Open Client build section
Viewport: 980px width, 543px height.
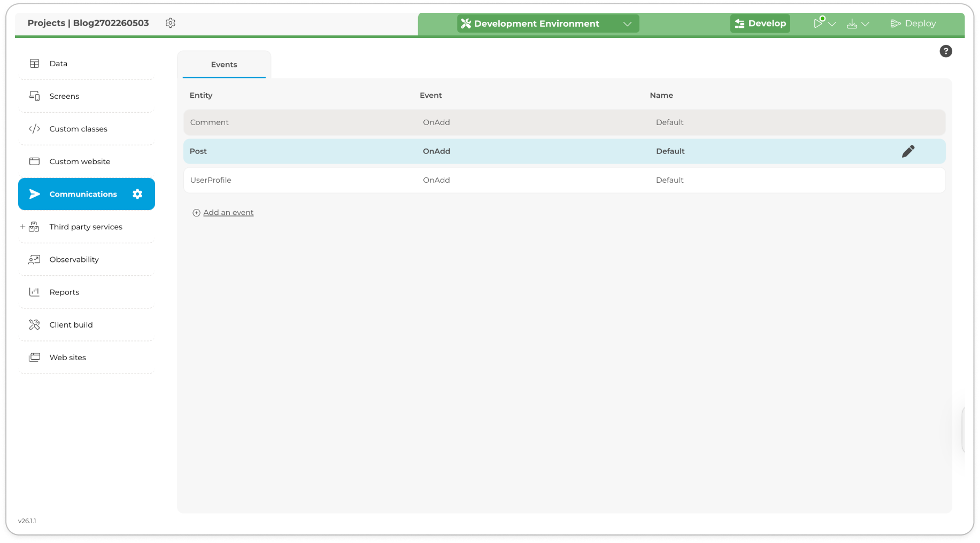71,325
